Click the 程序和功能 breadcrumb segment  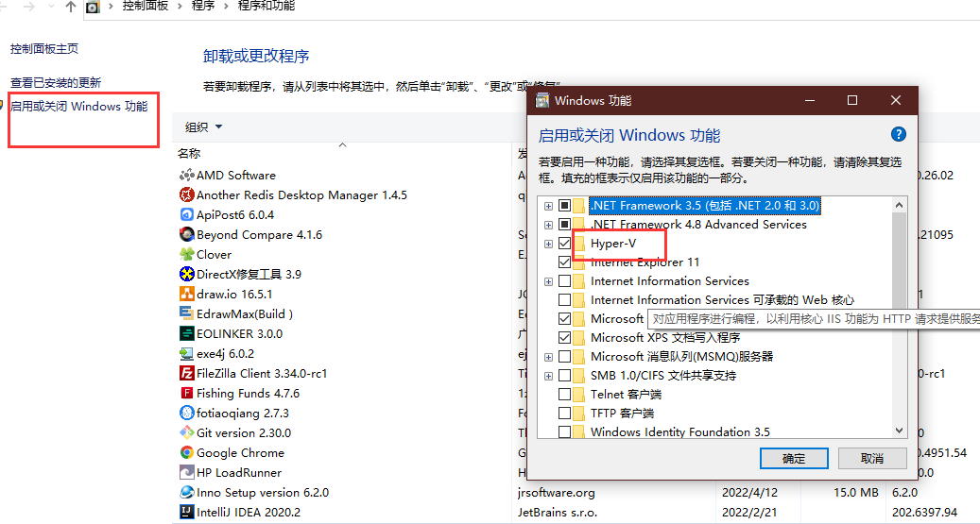(x=266, y=7)
